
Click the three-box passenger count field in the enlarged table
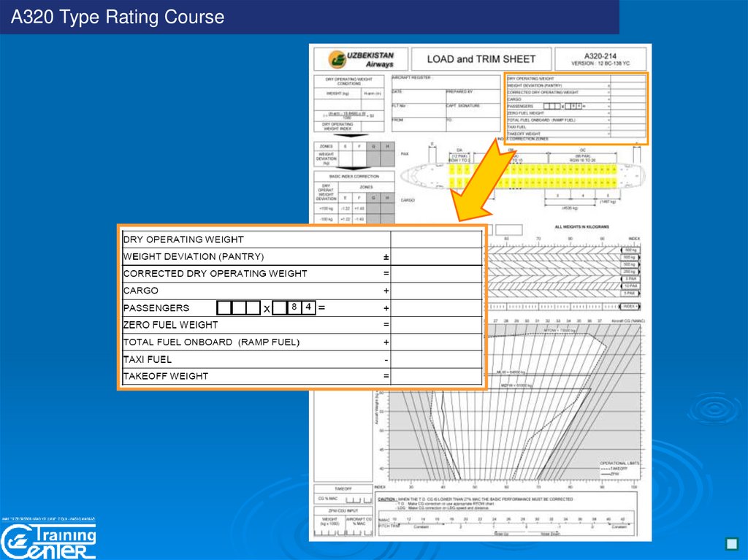tap(239, 307)
